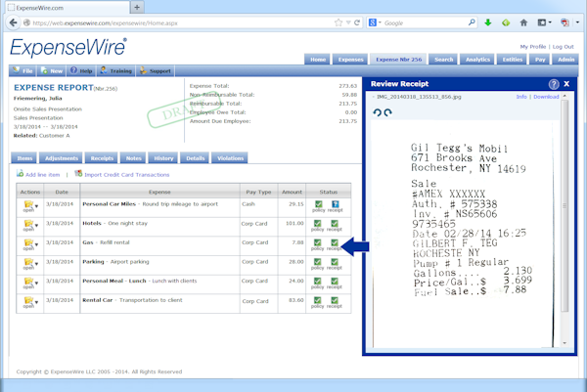The image size is (587, 392).
Task: Open the File menu dropdown
Action: (x=23, y=71)
